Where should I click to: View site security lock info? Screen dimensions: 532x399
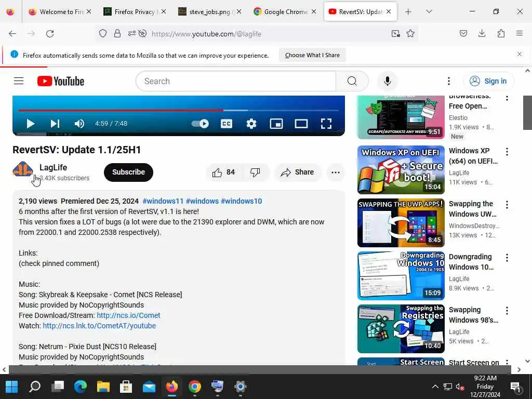[x=117, y=34]
